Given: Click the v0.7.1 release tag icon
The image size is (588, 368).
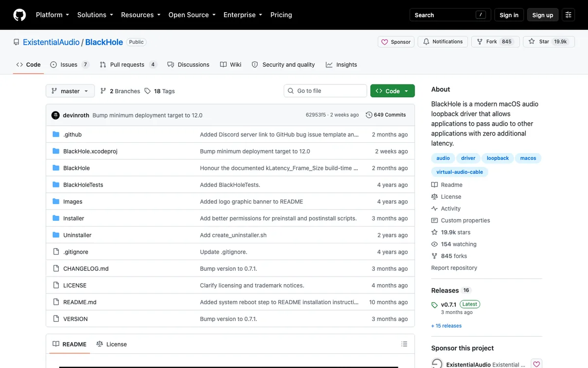Looking at the screenshot, I should click(435, 305).
